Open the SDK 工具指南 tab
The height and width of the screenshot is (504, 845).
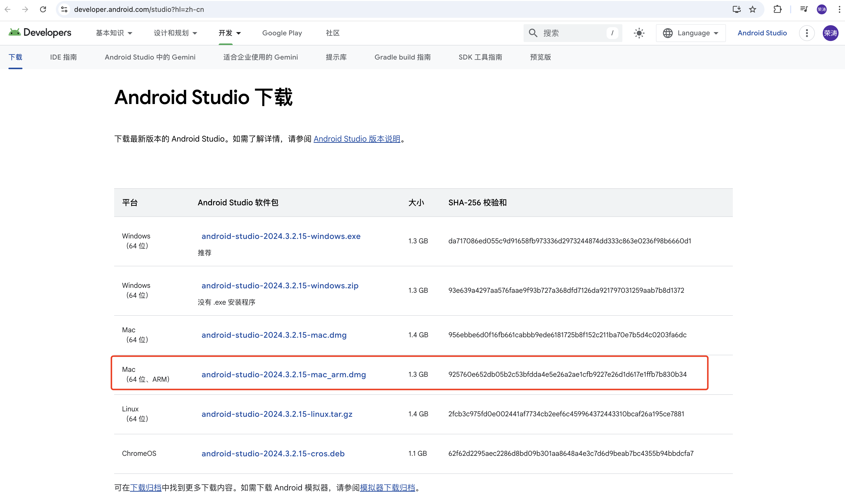[x=480, y=57]
